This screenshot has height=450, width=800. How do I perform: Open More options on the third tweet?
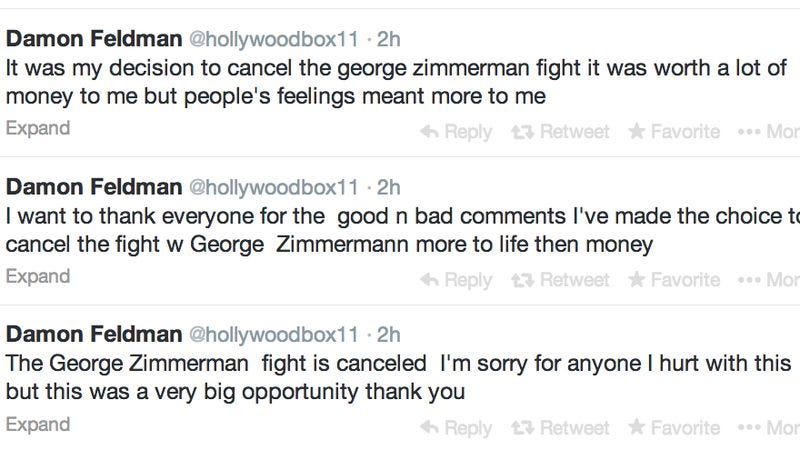pos(769,428)
